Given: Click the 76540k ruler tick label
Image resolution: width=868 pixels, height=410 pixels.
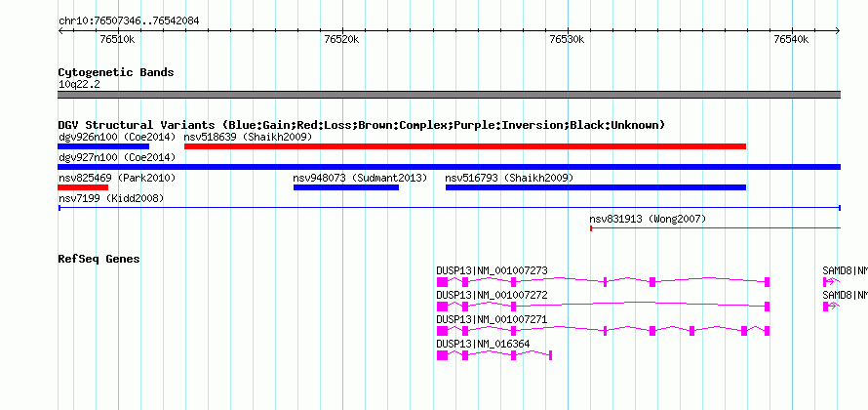Looking at the screenshot, I should (792, 39).
